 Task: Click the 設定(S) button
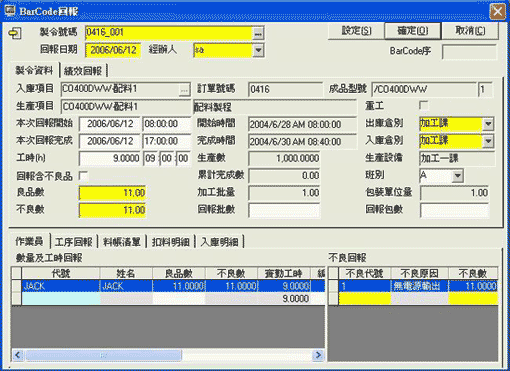(x=356, y=31)
